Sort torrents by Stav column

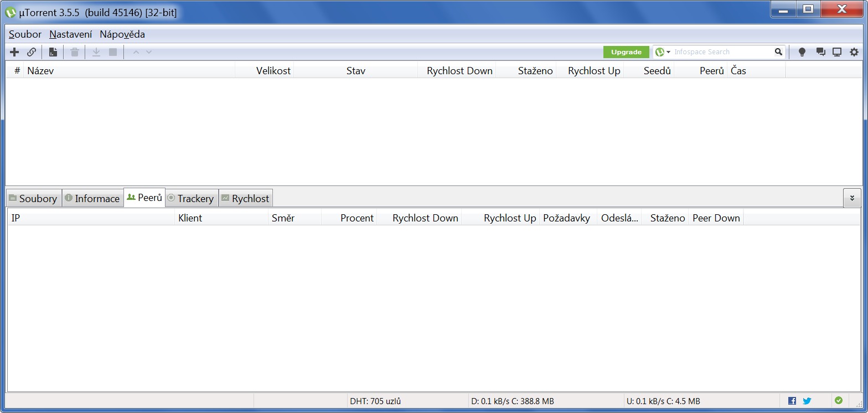tap(356, 71)
